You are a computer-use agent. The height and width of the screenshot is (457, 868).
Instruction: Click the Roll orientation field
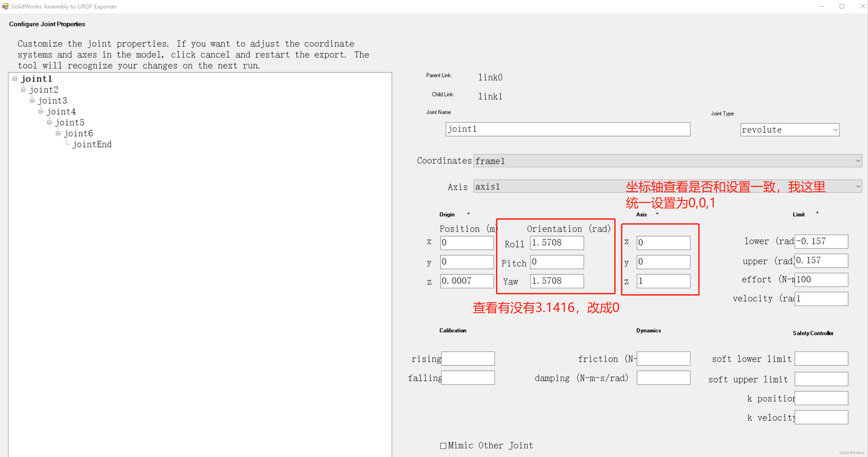tap(557, 243)
